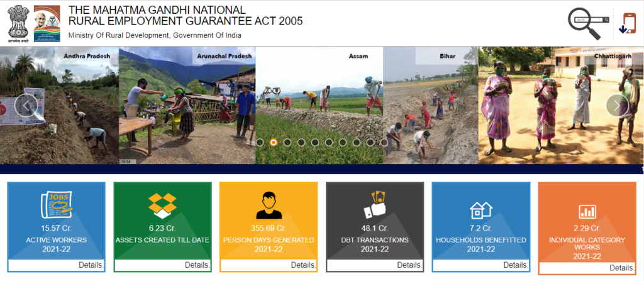
Task: Click the '355.69 Cr.' person days value
Action: pyautogui.click(x=269, y=228)
